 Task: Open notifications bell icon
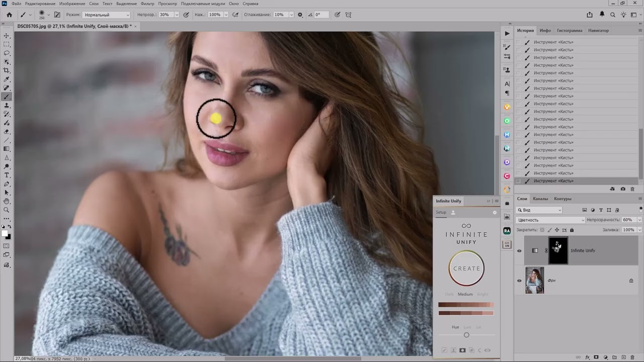click(x=602, y=15)
